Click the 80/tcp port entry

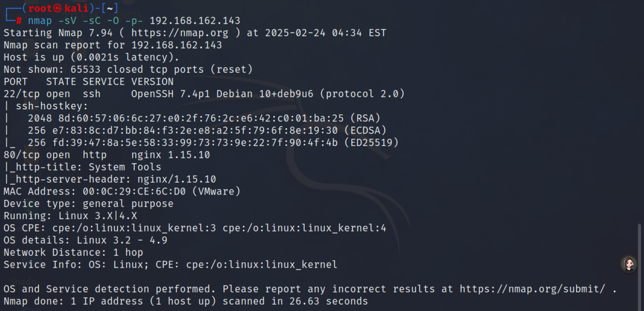[x=22, y=155]
